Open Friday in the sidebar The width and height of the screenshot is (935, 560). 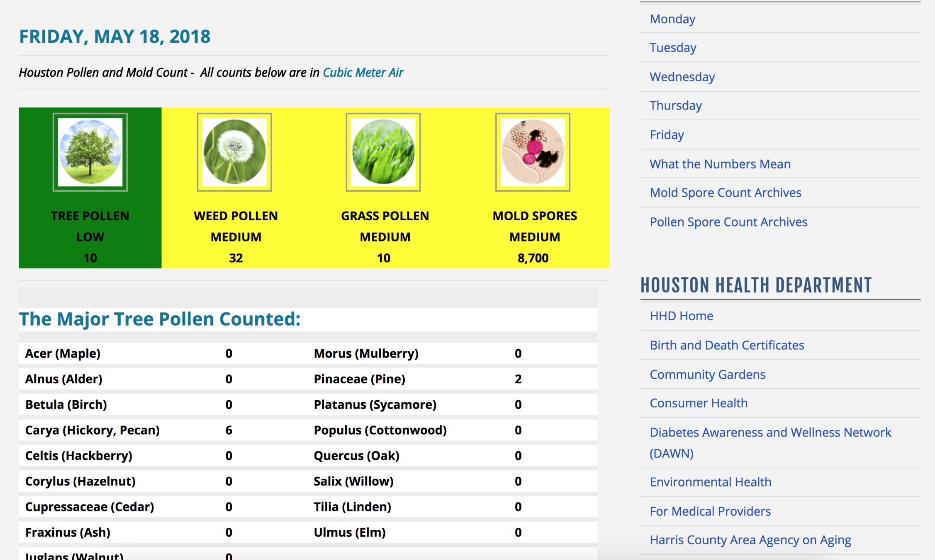(666, 135)
